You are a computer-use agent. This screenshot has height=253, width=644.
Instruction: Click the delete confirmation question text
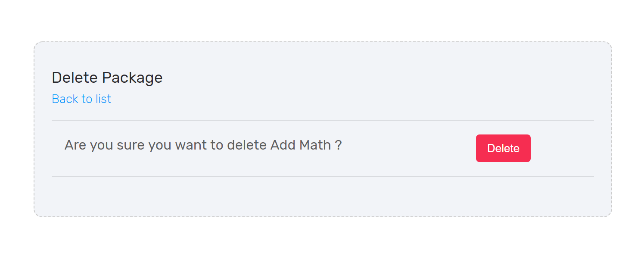[x=203, y=145]
